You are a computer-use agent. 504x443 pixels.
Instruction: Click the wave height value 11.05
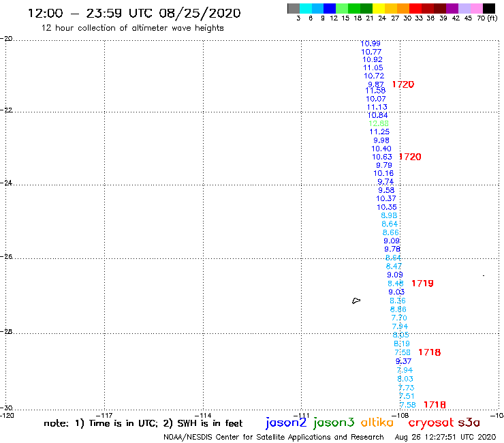tap(373, 68)
